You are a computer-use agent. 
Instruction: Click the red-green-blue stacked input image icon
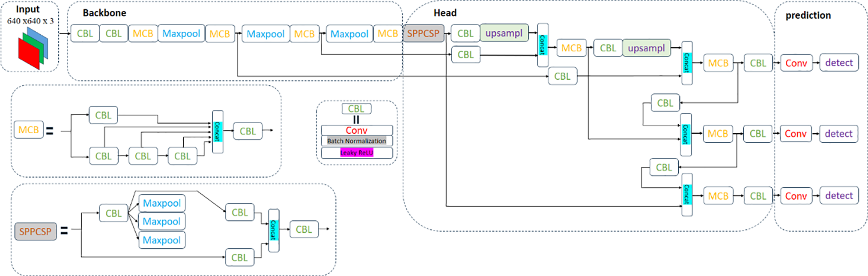tap(33, 48)
